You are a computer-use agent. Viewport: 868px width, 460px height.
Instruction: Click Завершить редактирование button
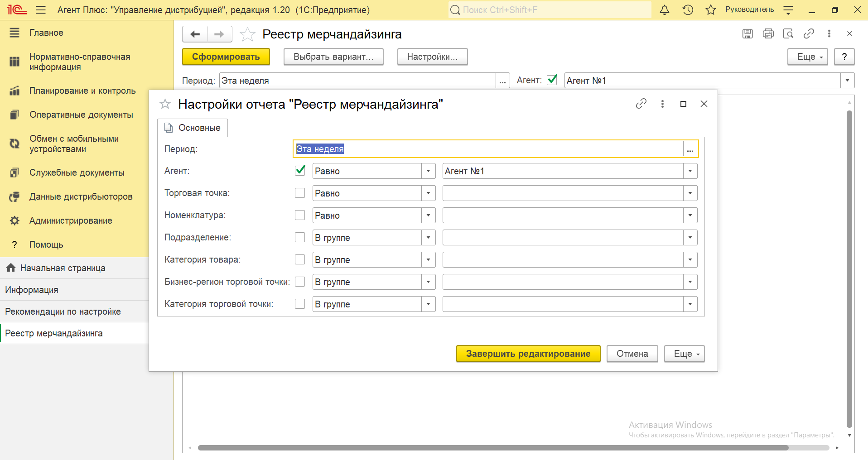[x=528, y=354]
